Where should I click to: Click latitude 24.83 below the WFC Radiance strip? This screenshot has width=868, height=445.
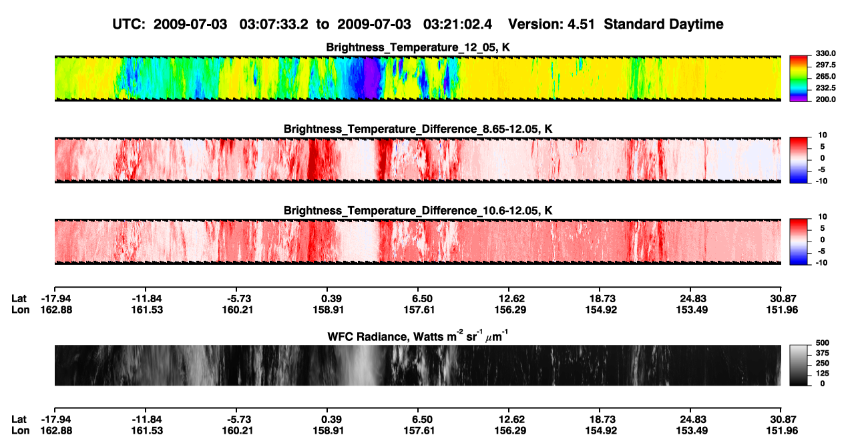click(x=693, y=420)
